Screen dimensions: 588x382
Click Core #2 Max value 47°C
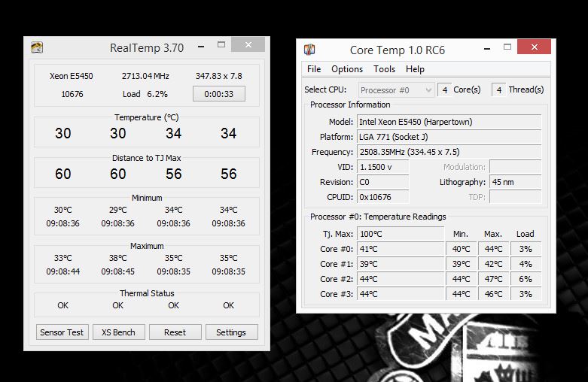point(493,279)
